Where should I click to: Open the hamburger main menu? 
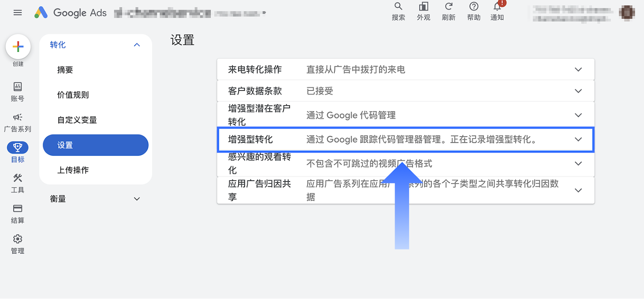coord(18,13)
